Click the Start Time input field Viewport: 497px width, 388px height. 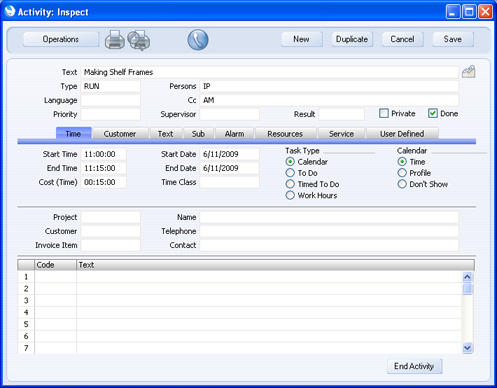pos(103,154)
